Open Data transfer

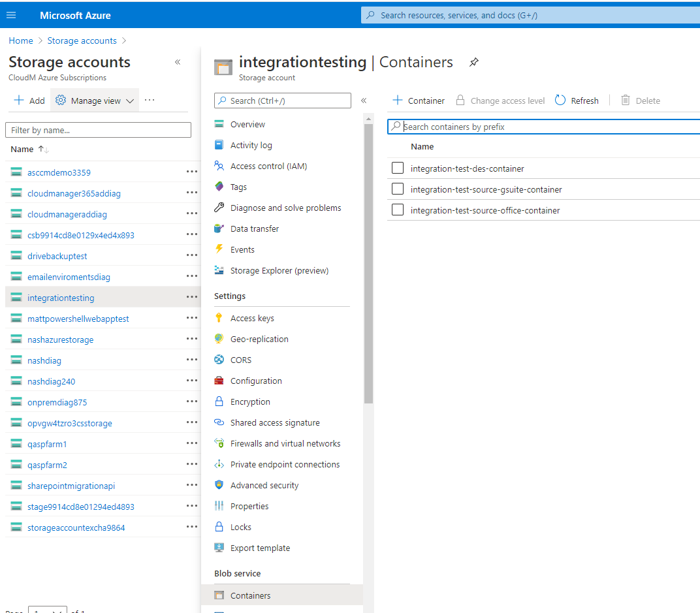point(255,228)
